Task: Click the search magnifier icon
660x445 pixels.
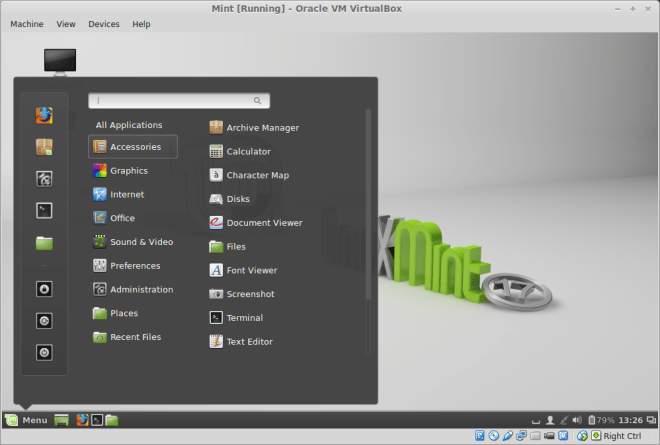Action: point(257,101)
